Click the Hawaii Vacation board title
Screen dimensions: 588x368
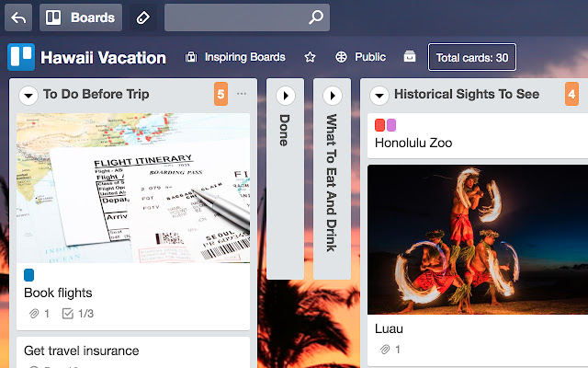104,57
